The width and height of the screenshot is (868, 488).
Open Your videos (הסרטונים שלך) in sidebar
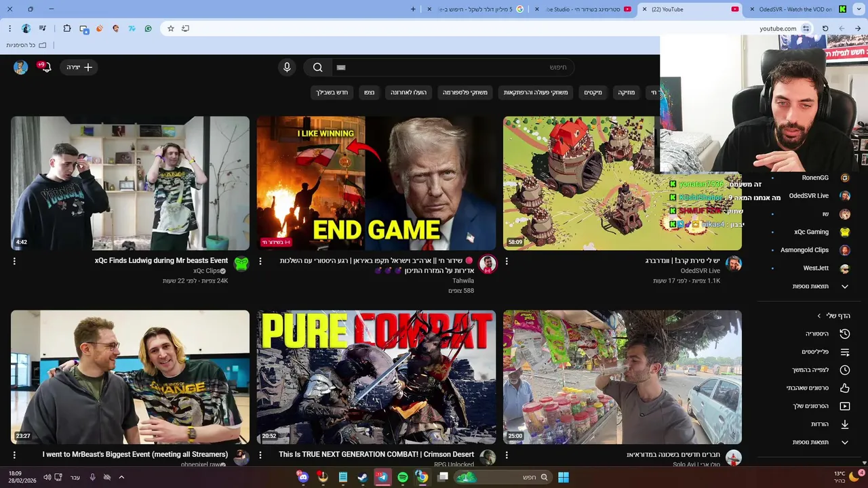(810, 406)
